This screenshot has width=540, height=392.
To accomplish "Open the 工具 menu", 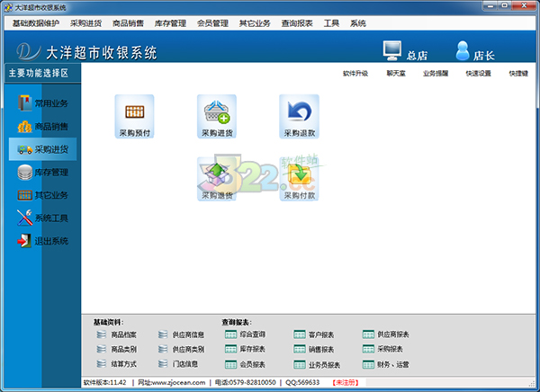I will click(331, 23).
